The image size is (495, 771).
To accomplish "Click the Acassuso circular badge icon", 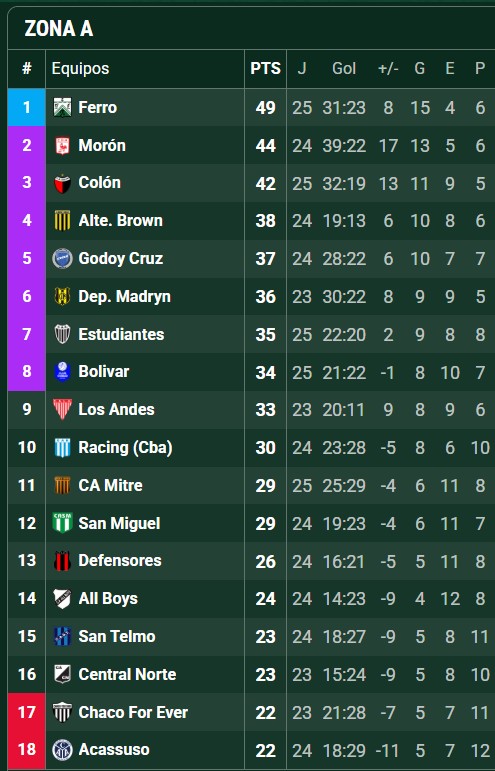I will pos(62,750).
